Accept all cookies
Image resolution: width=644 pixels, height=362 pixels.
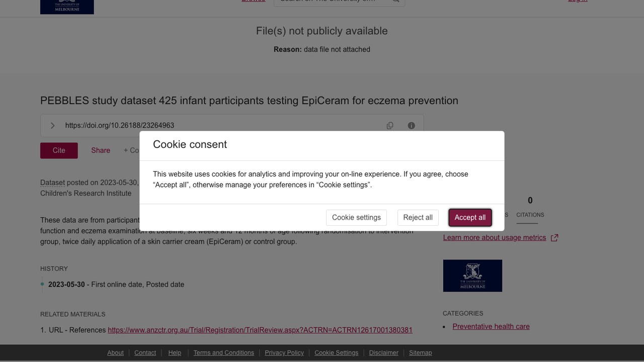pyautogui.click(x=470, y=218)
